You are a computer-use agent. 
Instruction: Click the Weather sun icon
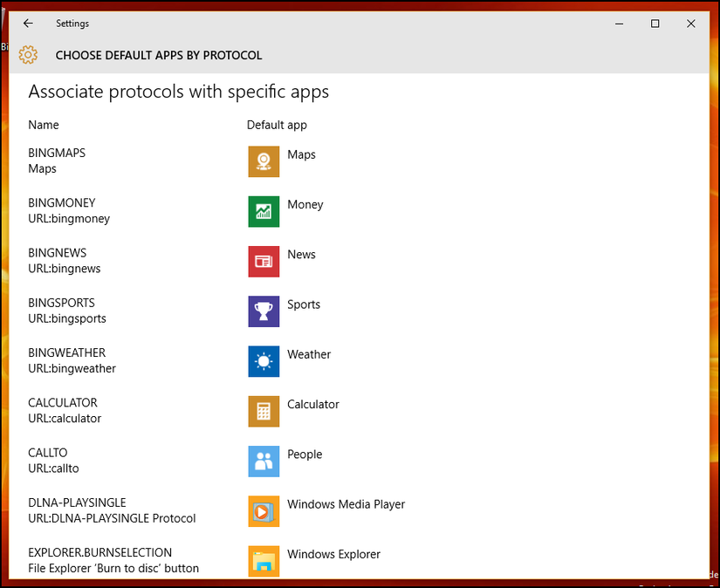click(x=264, y=361)
